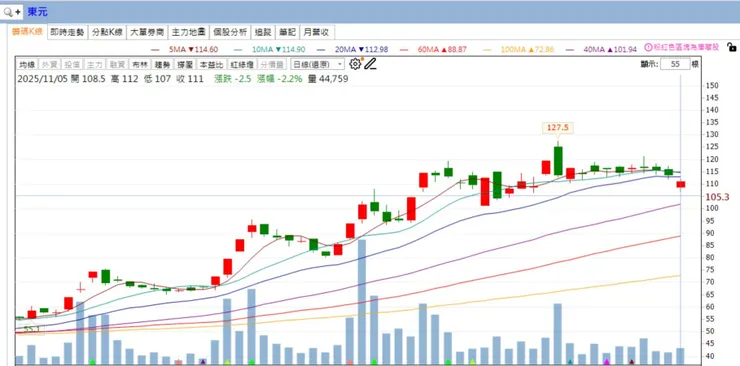Click the 量 44,759 volume readout
This screenshot has height=366, width=740.
click(x=328, y=79)
